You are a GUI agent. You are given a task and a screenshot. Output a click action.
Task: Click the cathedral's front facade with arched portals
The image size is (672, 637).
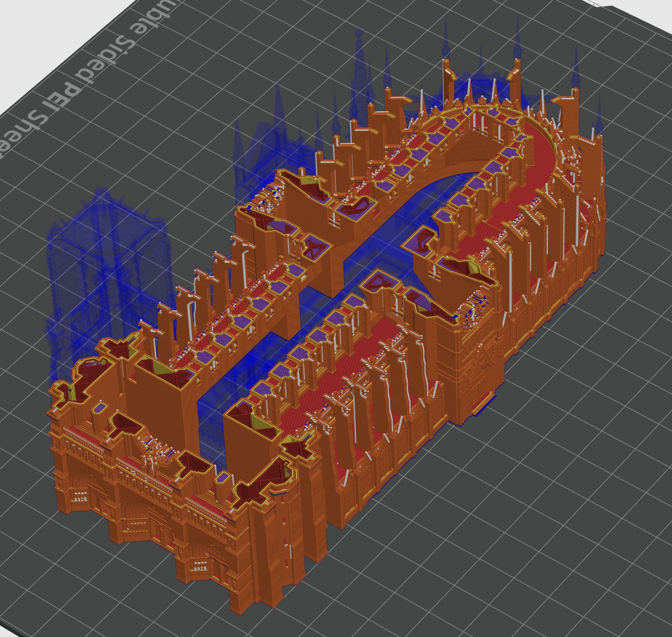coord(141,503)
